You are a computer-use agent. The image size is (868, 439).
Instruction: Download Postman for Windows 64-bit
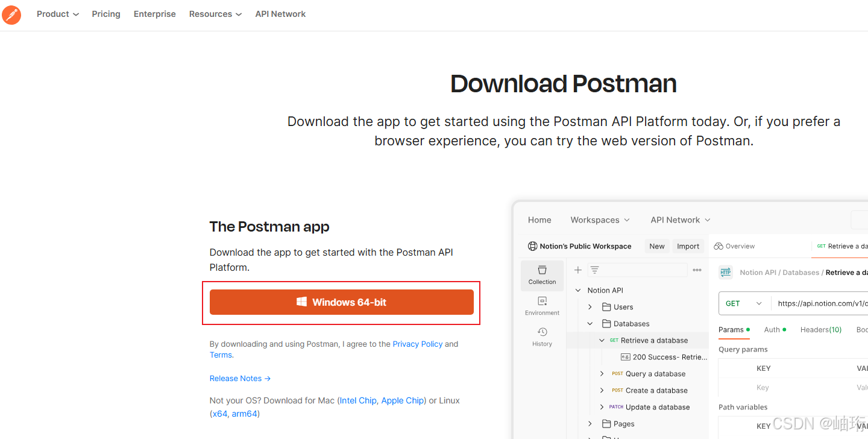point(342,302)
